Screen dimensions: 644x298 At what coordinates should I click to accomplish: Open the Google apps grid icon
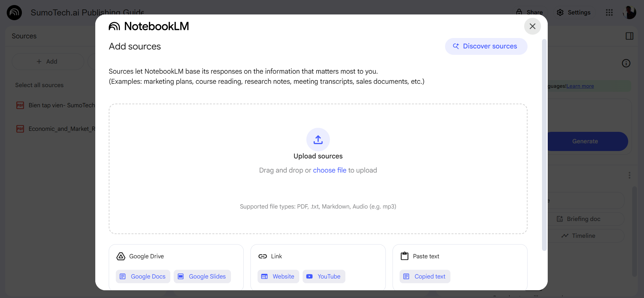(x=609, y=12)
